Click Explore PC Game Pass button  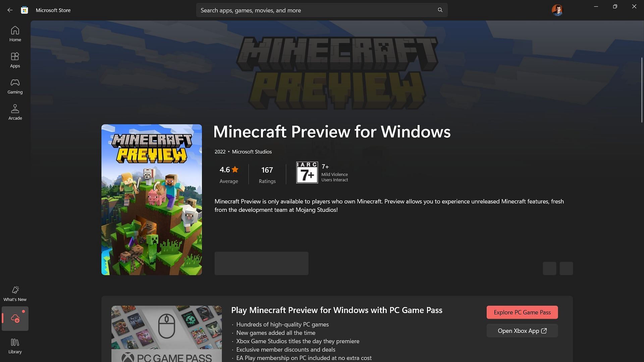tap(522, 312)
